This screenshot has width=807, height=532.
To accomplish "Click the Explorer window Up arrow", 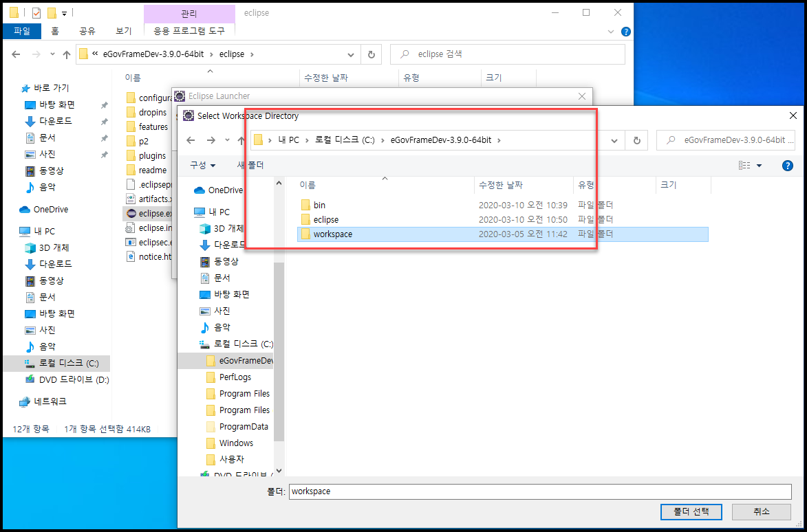I will tap(67, 54).
